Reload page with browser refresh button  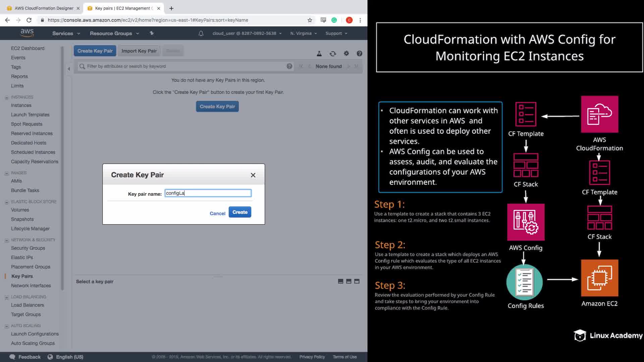pos(29,20)
